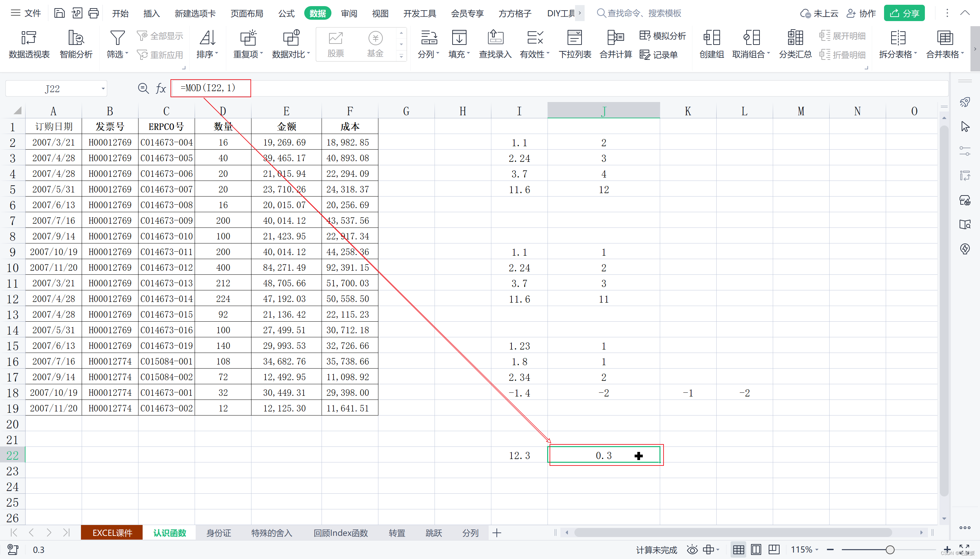Screen dimensions: 980x559
Task: Click the 分列 split columns icon
Action: click(429, 38)
